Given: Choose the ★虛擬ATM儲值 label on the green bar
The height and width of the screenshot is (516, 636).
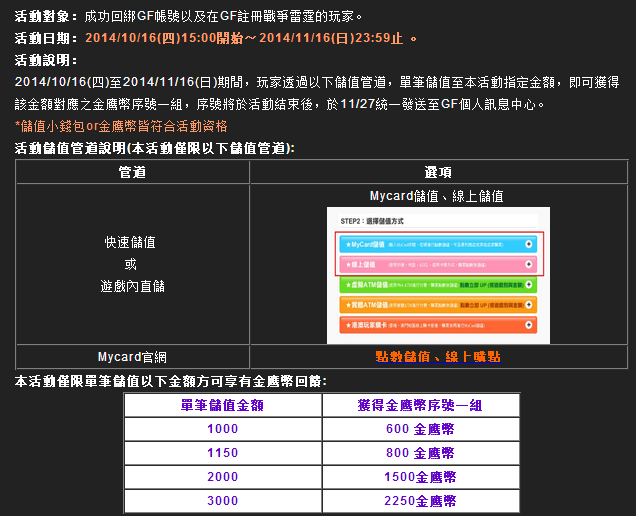Looking at the screenshot, I should point(367,285).
